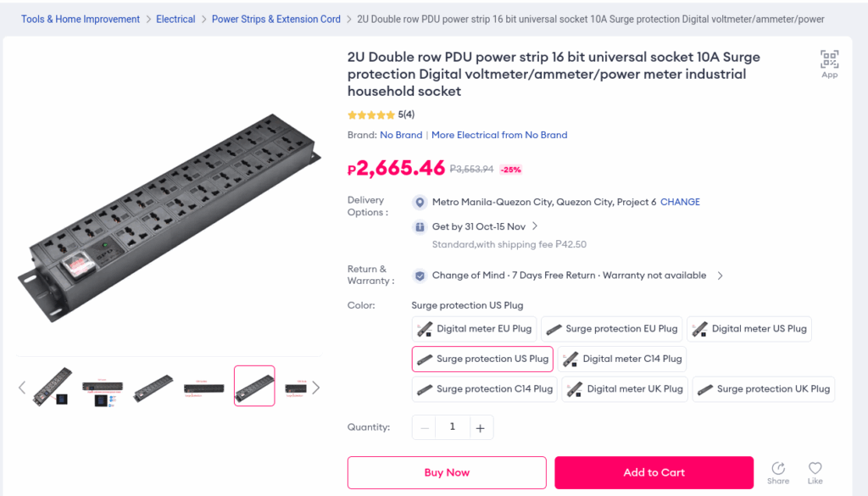Click the delivery location pin icon
Screen dimensions: 868x496
[420, 203]
